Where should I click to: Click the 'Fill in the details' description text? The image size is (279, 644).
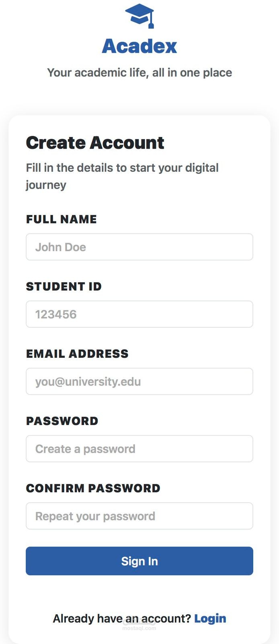click(x=122, y=176)
